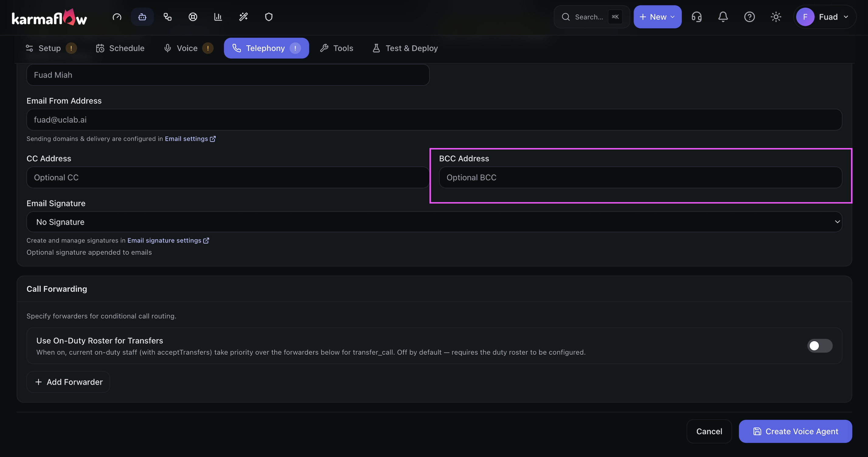Open the lifebuoy support icon
The height and width of the screenshot is (457, 868).
(193, 17)
